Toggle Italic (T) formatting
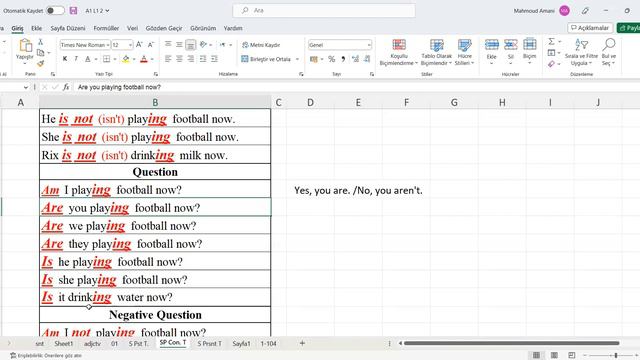The width and height of the screenshot is (640, 360). [76, 59]
